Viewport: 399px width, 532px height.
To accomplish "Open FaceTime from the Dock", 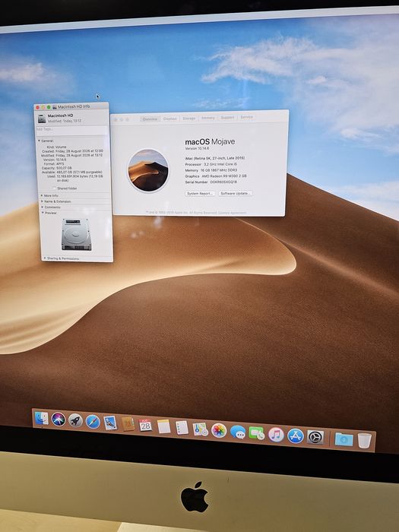I will pos(257,433).
